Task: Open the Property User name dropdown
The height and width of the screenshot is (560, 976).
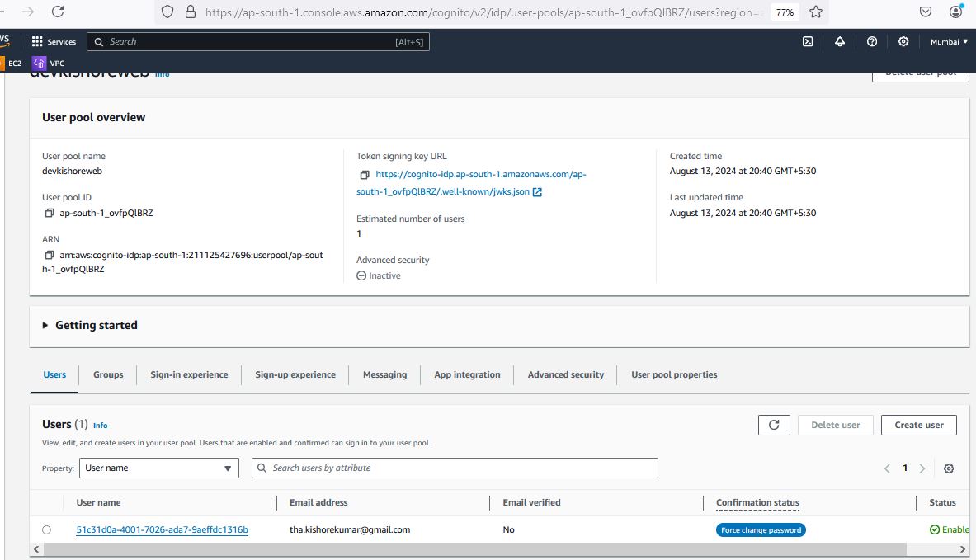Action: point(159,468)
